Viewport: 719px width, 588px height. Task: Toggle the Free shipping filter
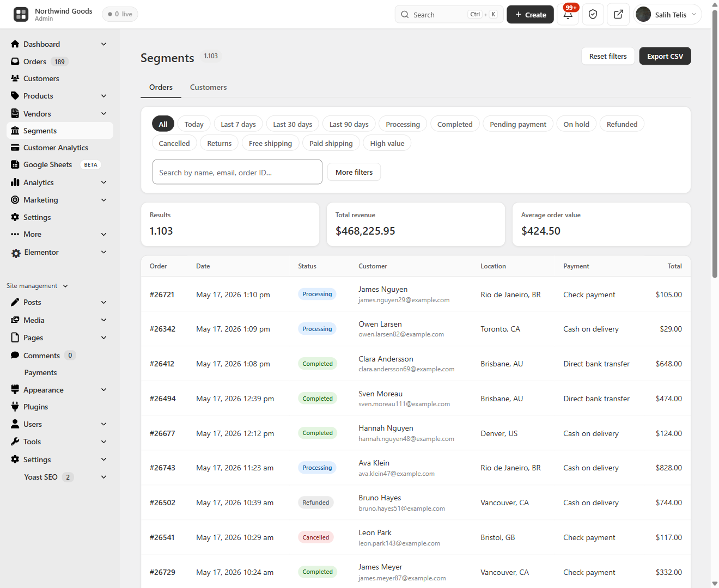pos(270,143)
